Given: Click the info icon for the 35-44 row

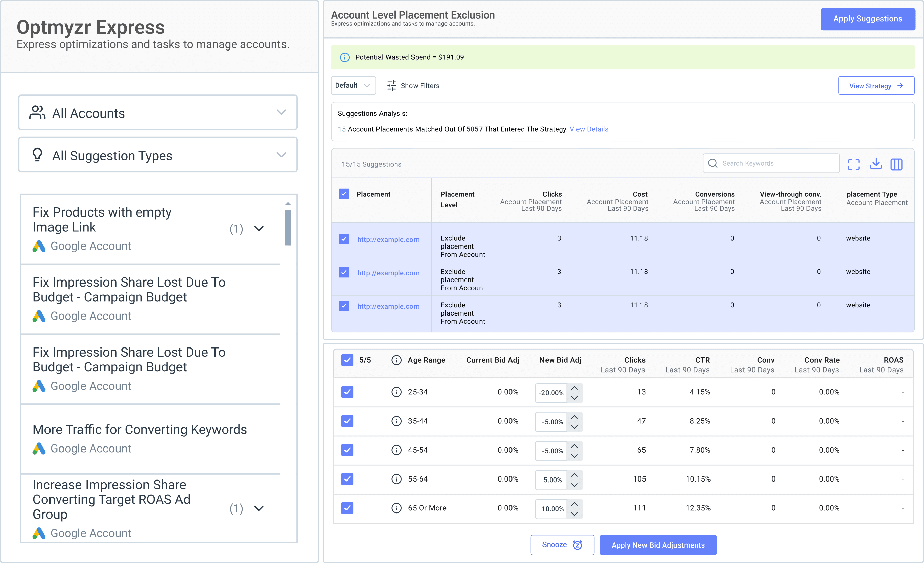Looking at the screenshot, I should pyautogui.click(x=396, y=421).
